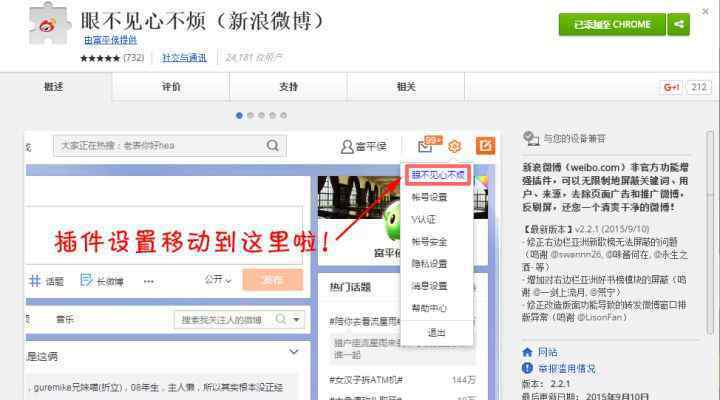Click the orange 发布 button
Screen dimensions: 720x400
[x=273, y=280]
